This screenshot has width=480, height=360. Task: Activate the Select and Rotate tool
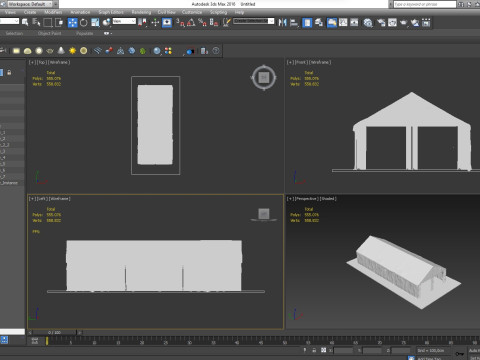click(84, 22)
